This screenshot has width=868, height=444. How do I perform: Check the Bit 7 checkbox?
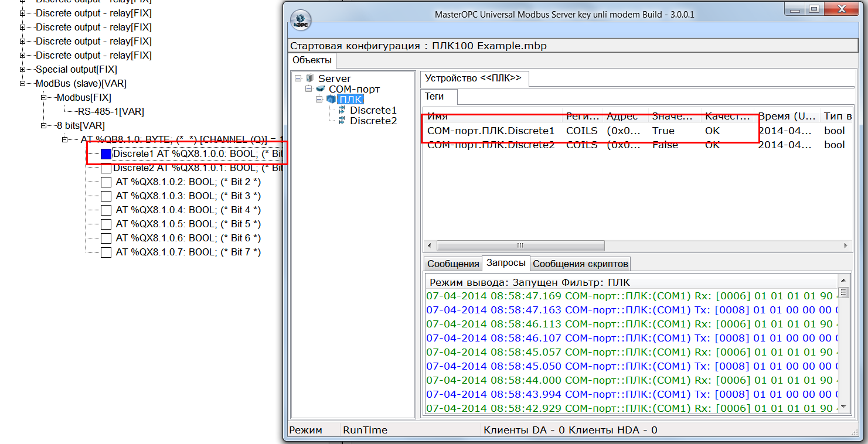(x=106, y=252)
